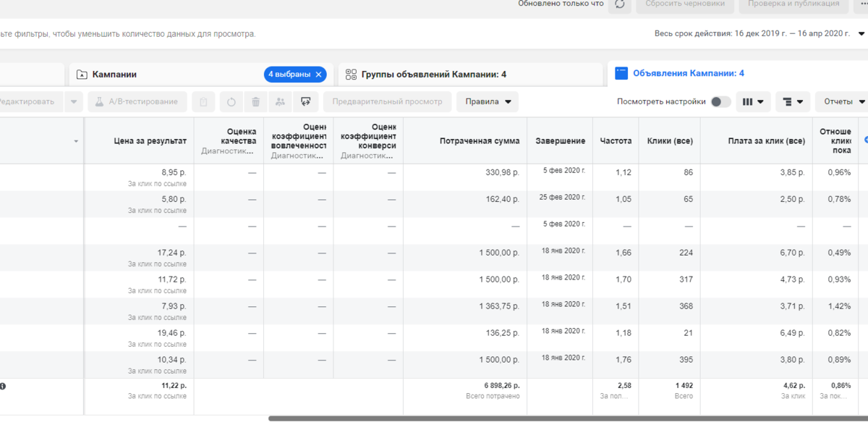Click the 'Проверка и публикация' button

(793, 4)
